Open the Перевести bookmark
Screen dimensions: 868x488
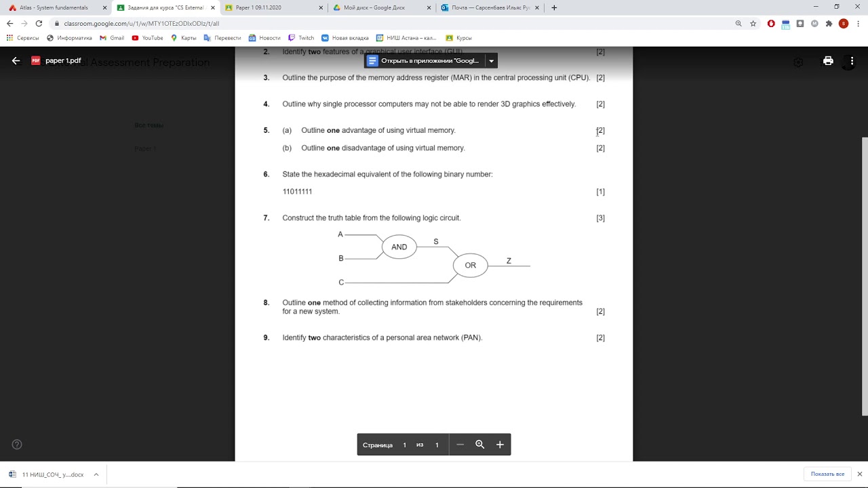pos(222,38)
